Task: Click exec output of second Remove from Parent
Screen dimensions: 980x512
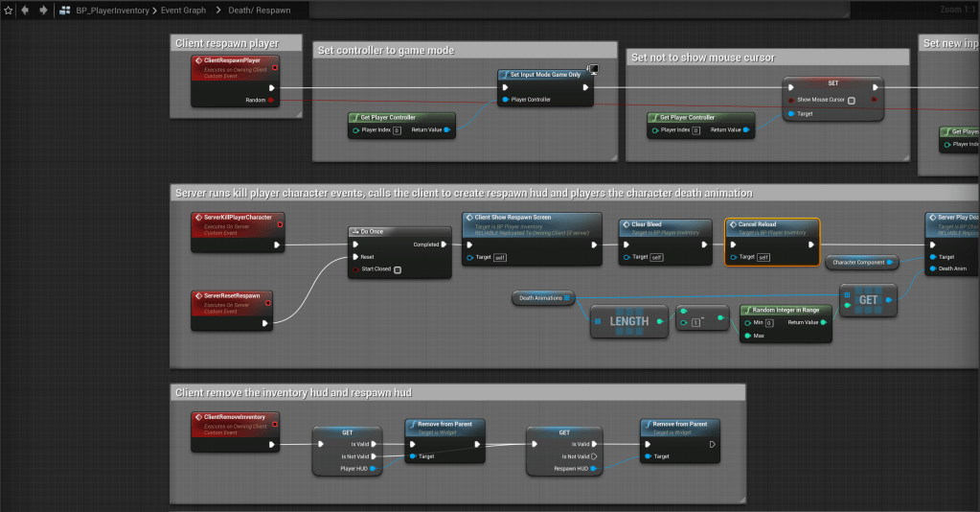Action: point(713,444)
